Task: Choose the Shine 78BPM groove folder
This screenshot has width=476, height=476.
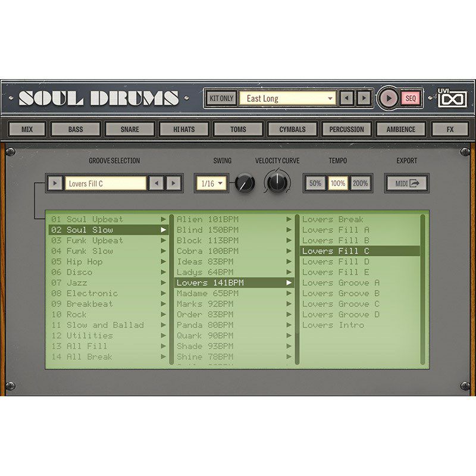Action: point(234,356)
